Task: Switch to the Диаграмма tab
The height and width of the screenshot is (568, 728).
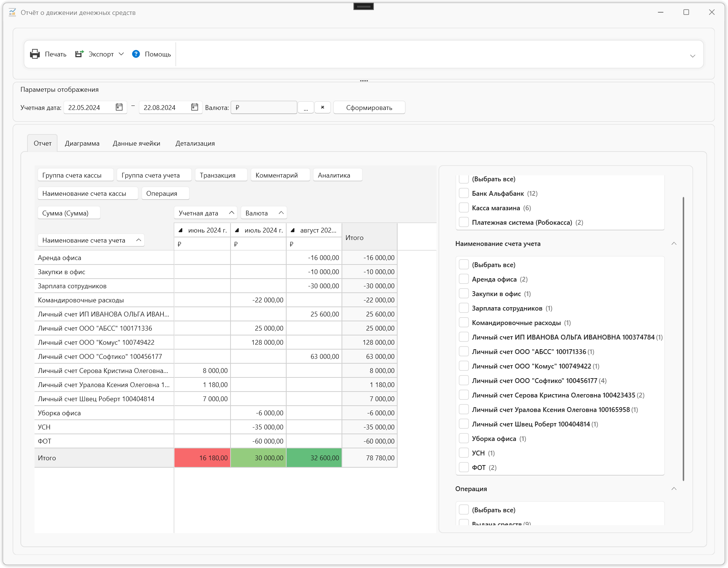Action: click(x=82, y=143)
